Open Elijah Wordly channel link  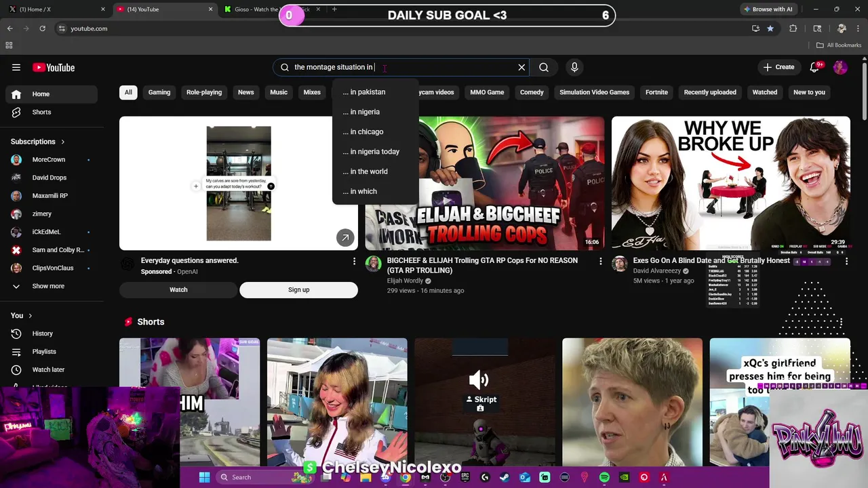pyautogui.click(x=405, y=281)
